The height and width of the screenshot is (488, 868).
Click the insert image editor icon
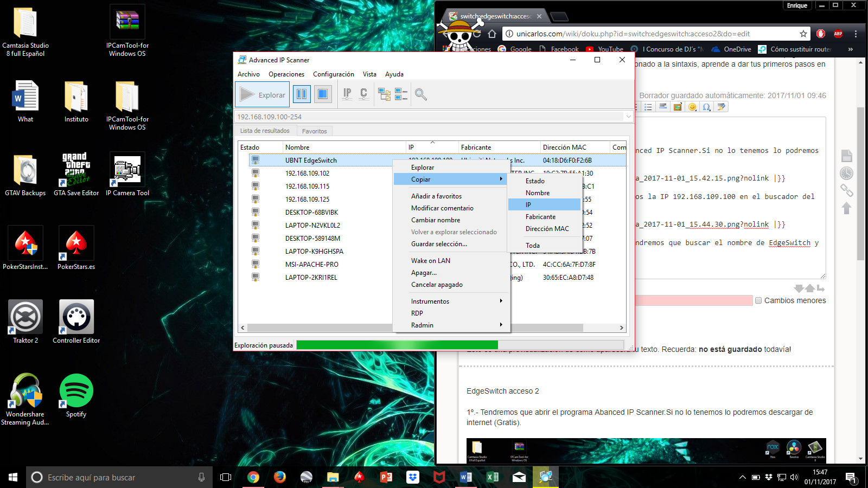tap(678, 107)
